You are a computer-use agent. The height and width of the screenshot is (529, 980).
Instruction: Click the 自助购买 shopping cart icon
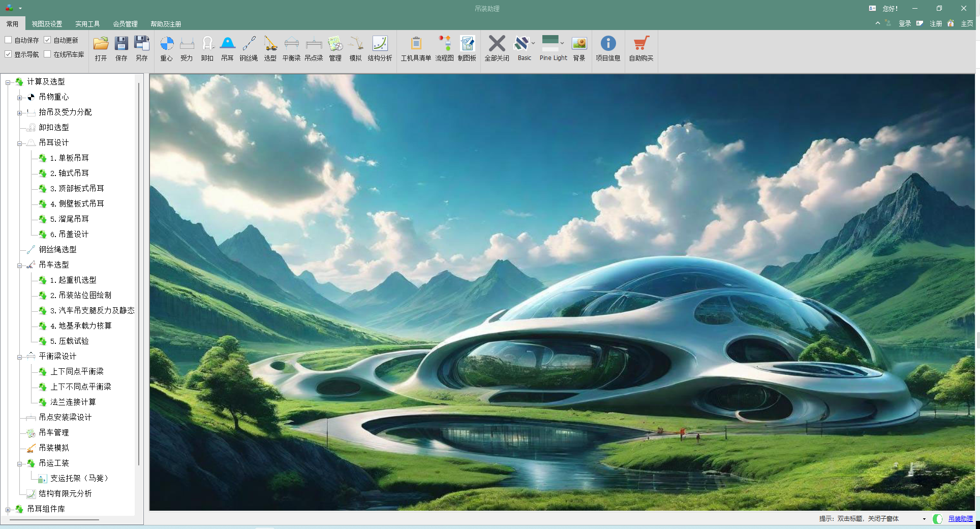pos(641,49)
